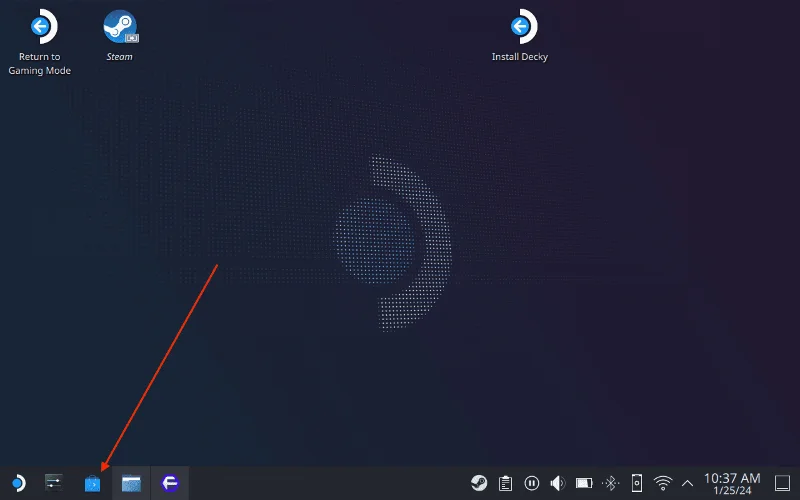Select the Steam desktop shortcut

pyautogui.click(x=120, y=28)
